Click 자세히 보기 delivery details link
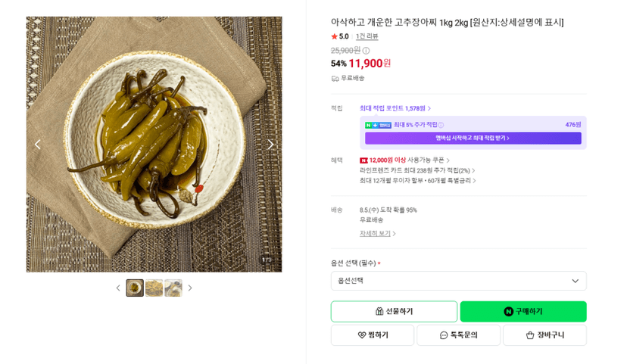 [x=377, y=233]
